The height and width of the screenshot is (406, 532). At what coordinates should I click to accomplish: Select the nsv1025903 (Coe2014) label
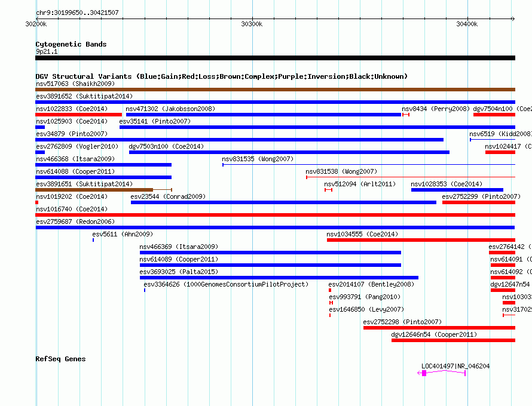(72, 121)
